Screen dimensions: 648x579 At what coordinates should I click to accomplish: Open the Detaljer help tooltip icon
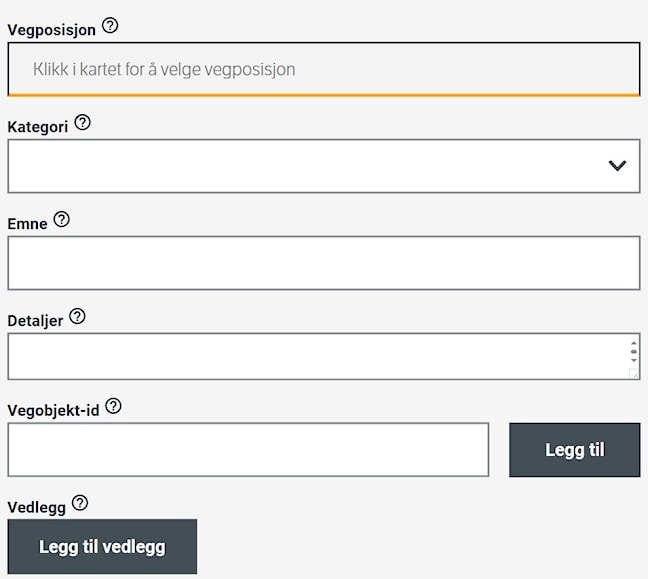pos(77,317)
